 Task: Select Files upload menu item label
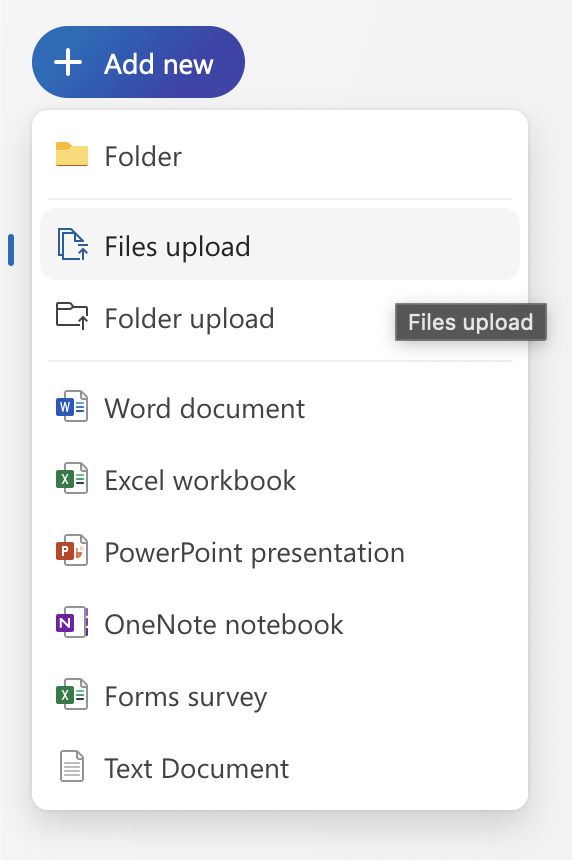point(178,246)
